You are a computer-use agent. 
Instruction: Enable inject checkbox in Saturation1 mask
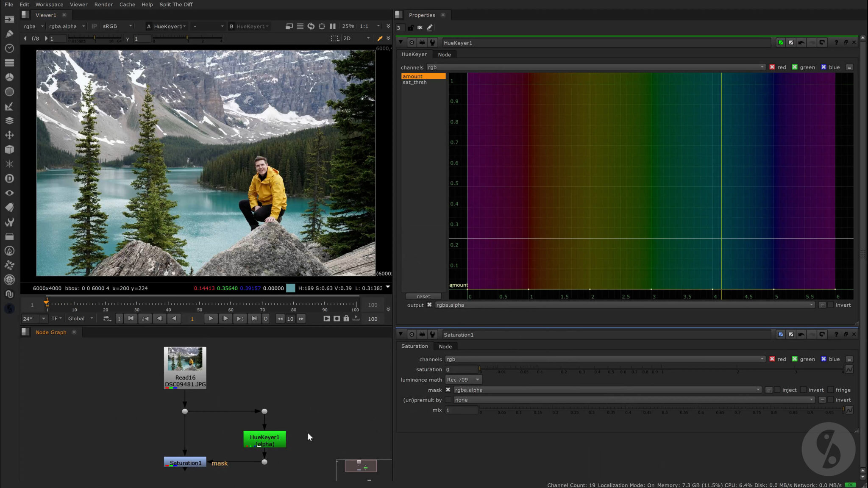(x=777, y=390)
